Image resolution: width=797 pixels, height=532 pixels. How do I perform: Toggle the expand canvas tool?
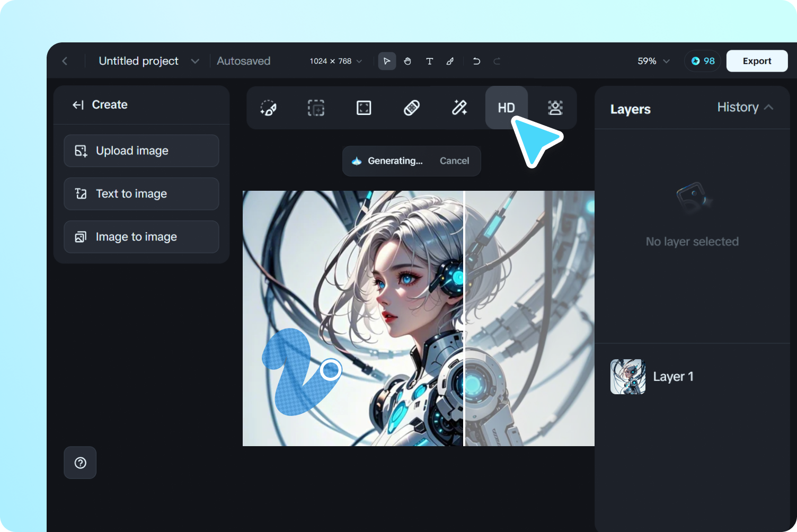[364, 108]
